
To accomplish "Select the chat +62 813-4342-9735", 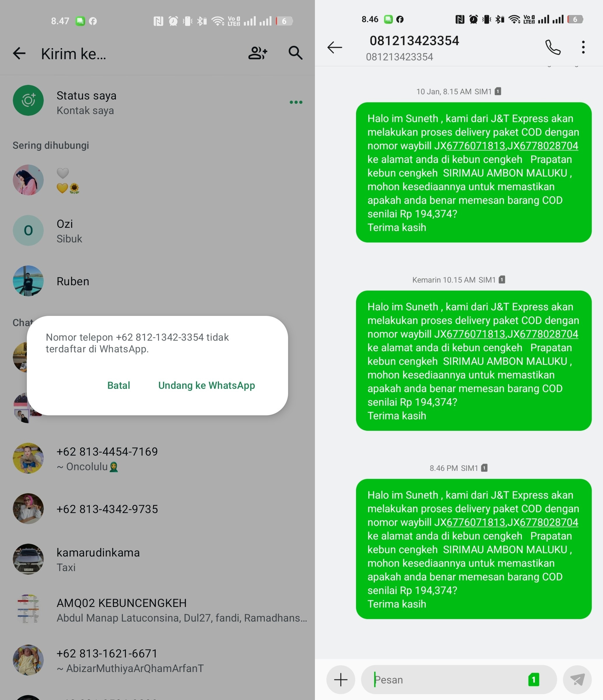I will 157,509.
